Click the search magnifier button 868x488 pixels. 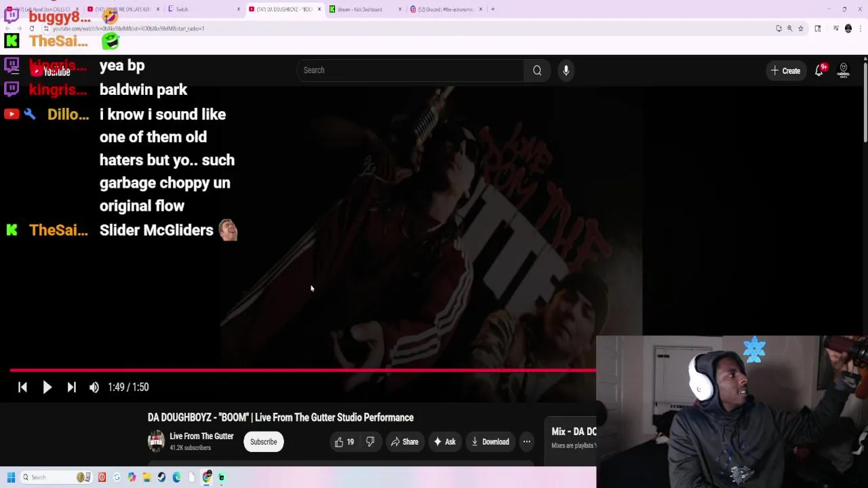[537, 70]
